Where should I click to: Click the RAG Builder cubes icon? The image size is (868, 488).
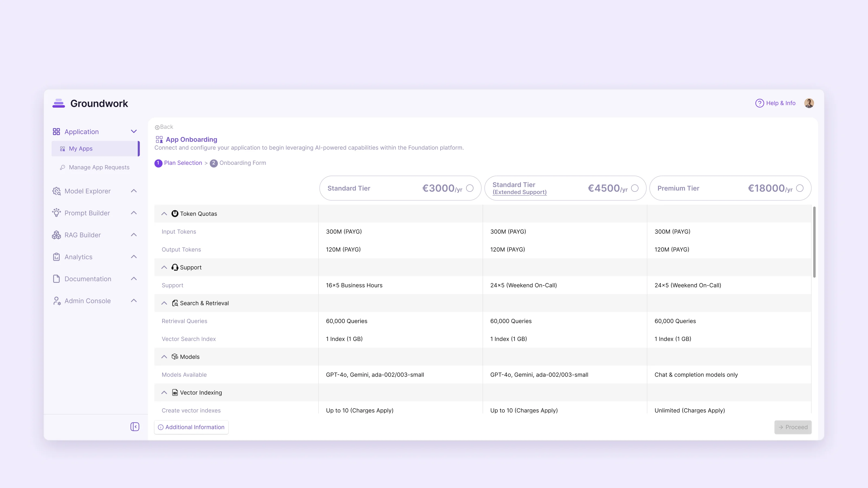(56, 235)
